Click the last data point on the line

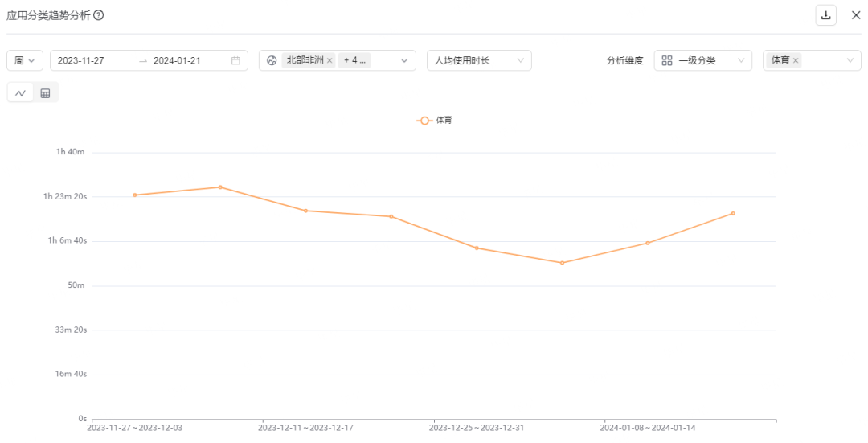pyautogui.click(x=733, y=213)
